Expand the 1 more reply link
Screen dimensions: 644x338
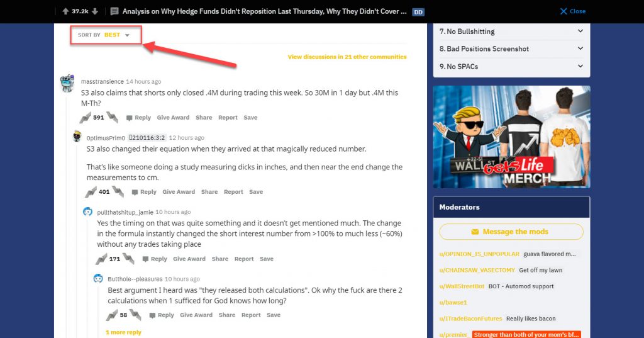pyautogui.click(x=123, y=333)
